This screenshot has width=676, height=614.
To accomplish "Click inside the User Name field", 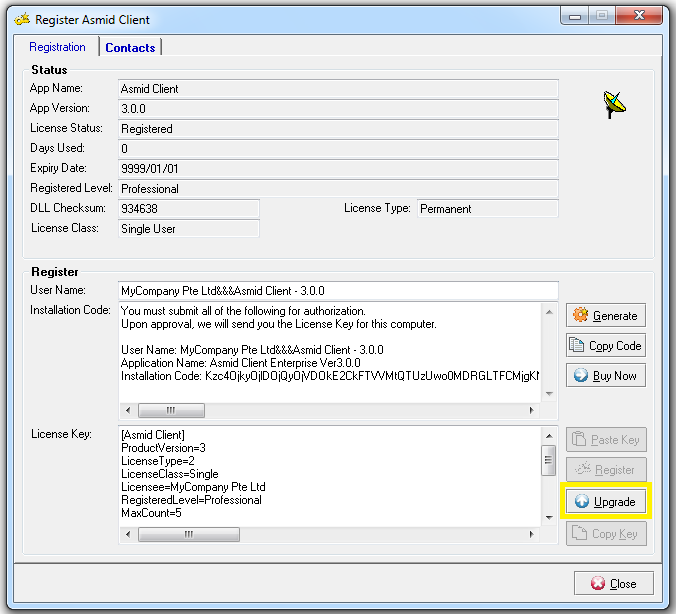I will coord(337,290).
